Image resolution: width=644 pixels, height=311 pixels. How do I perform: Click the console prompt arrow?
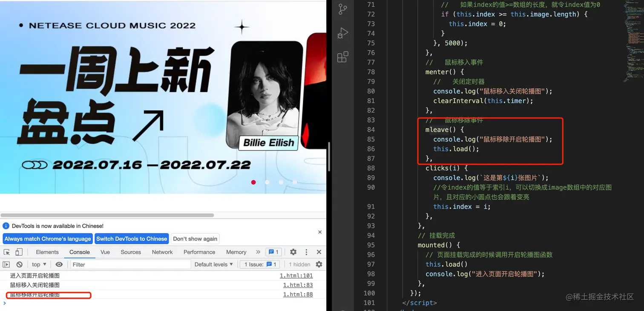click(5, 303)
